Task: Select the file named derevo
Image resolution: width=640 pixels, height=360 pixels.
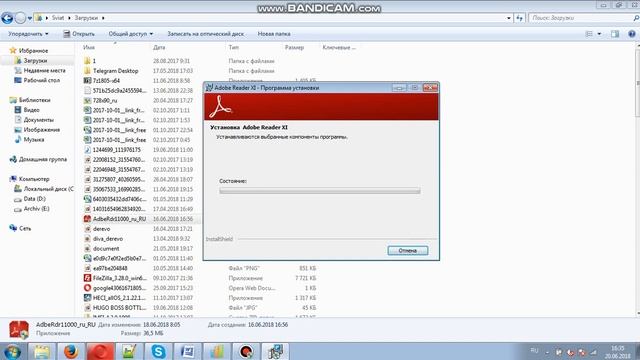Action: click(x=97, y=229)
